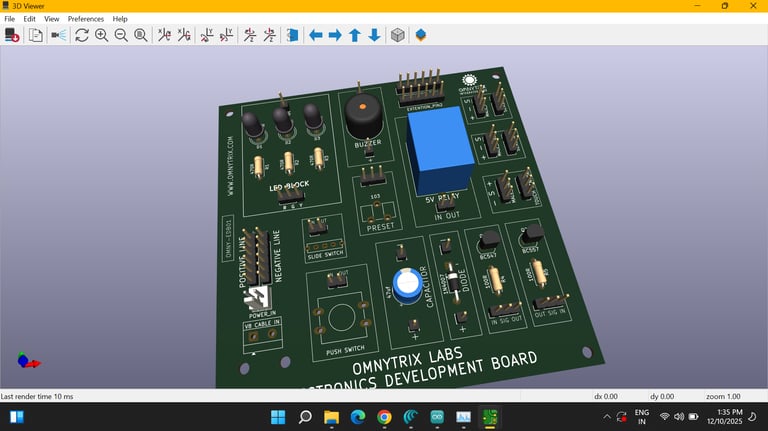768x431 pixels.
Task: Toggle orthographic projection cube icon
Action: pos(398,35)
